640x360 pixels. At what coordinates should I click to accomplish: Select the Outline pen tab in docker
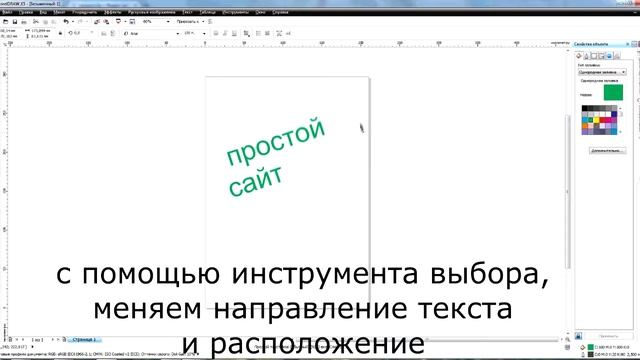(x=587, y=56)
